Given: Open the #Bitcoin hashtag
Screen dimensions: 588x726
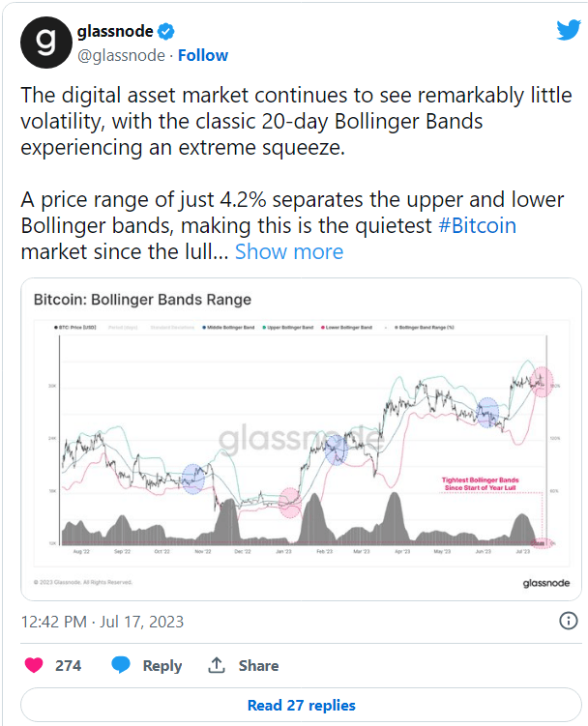Looking at the screenshot, I should coord(477,226).
